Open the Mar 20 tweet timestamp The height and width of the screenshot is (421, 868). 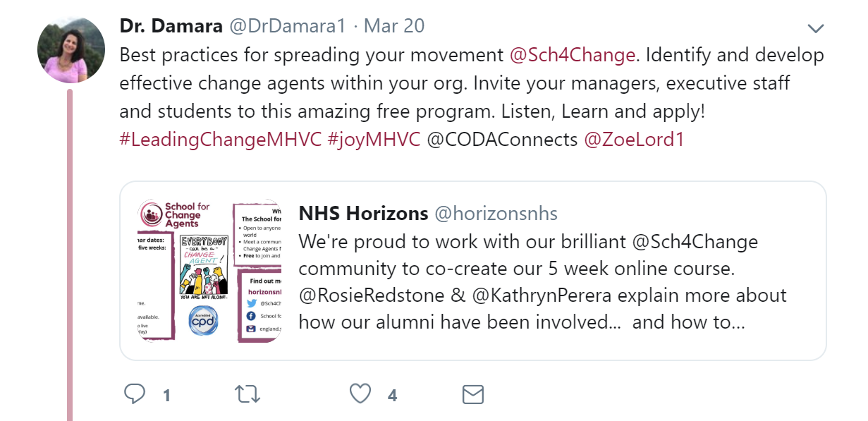(394, 26)
